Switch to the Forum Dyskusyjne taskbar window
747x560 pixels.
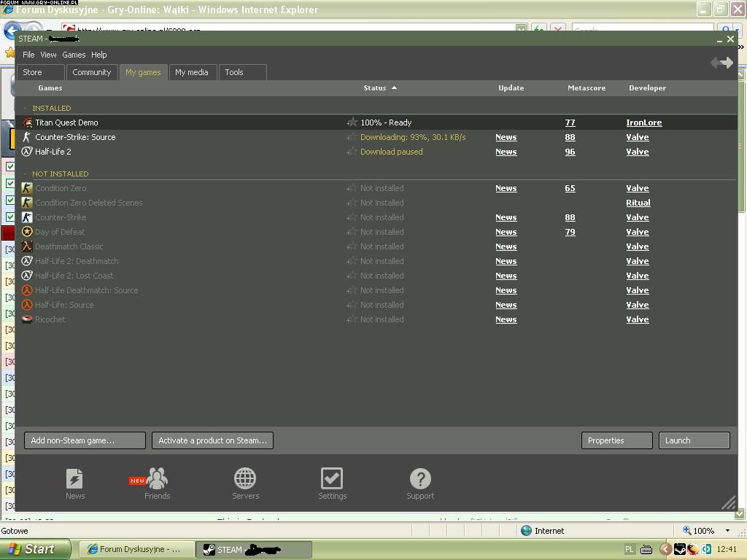point(136,550)
